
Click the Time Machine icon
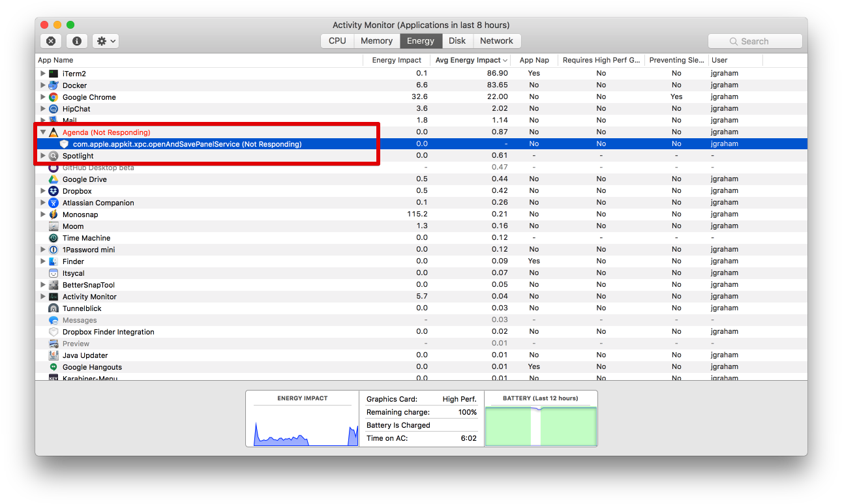click(53, 238)
